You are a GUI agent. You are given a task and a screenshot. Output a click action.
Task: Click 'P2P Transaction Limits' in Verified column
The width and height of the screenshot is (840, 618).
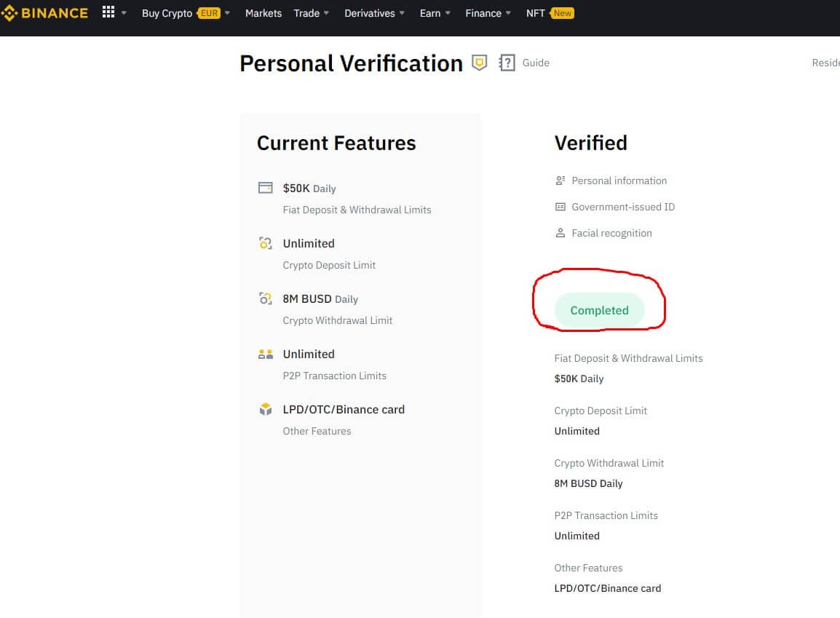606,515
